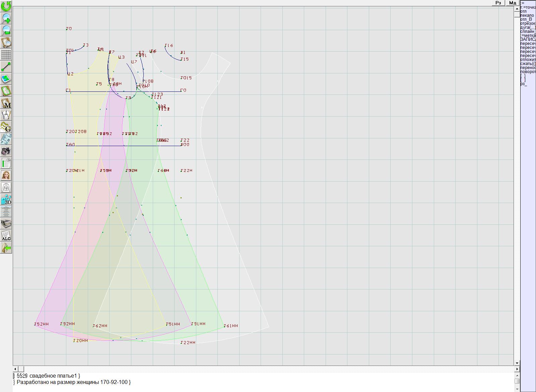
Task: Select the 'сплайн' command in list
Action: click(x=528, y=31)
